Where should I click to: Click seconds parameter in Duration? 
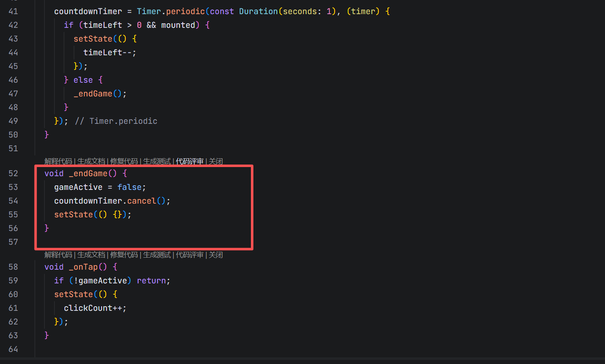pos(300,11)
